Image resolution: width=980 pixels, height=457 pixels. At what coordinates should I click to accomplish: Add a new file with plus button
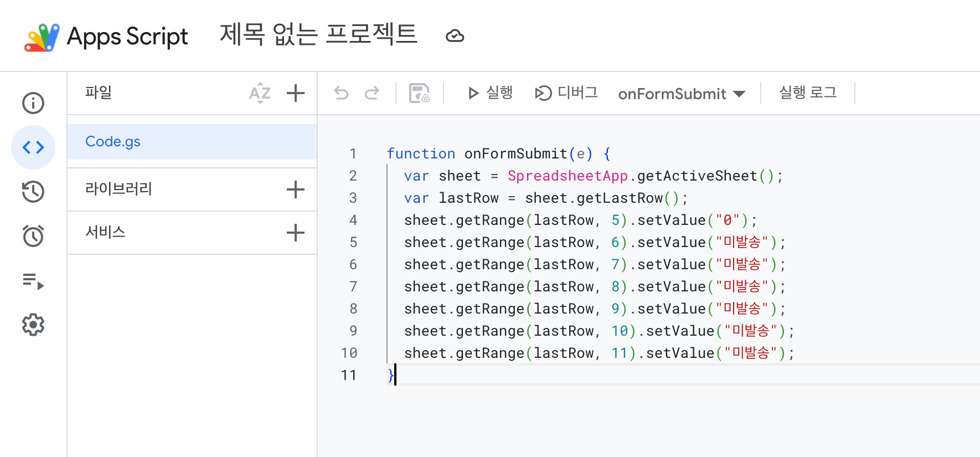click(296, 93)
